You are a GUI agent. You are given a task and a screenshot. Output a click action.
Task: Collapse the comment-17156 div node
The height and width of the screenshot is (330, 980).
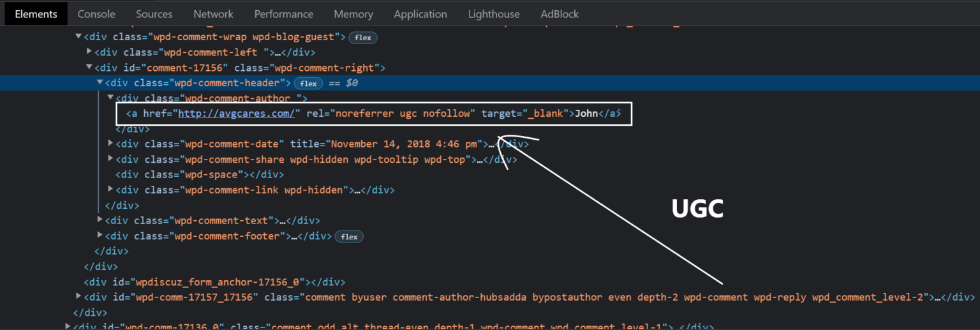click(x=89, y=67)
